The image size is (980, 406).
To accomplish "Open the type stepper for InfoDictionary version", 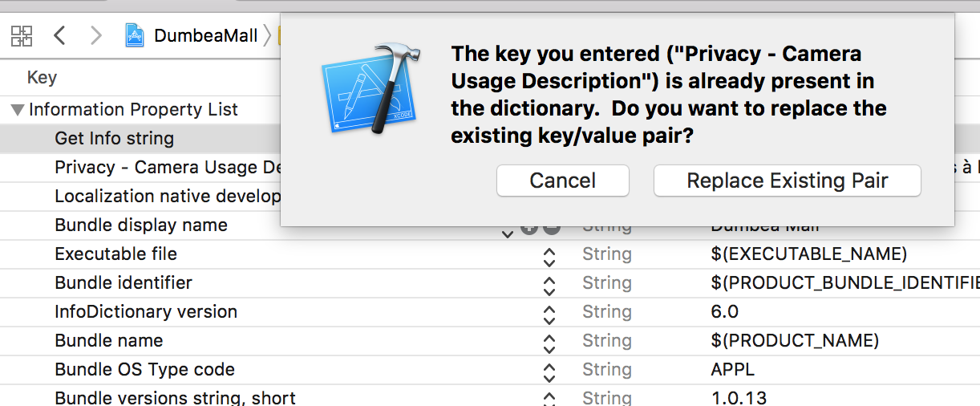I will pos(549,315).
